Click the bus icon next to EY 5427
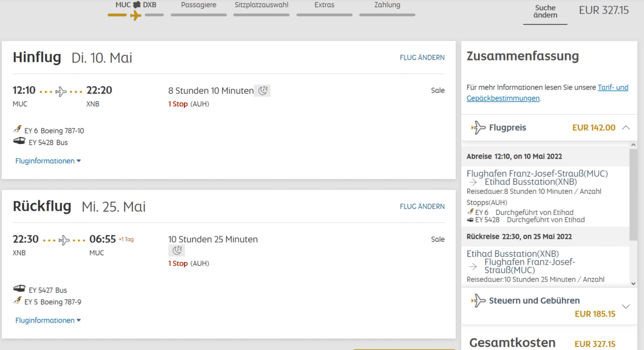The image size is (644, 350). click(19, 290)
